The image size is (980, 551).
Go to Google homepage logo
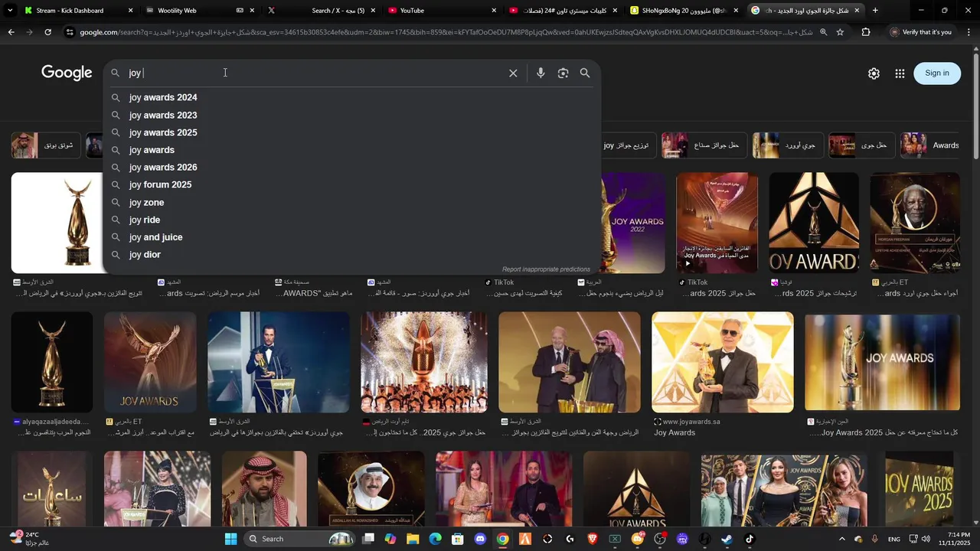pyautogui.click(x=67, y=73)
